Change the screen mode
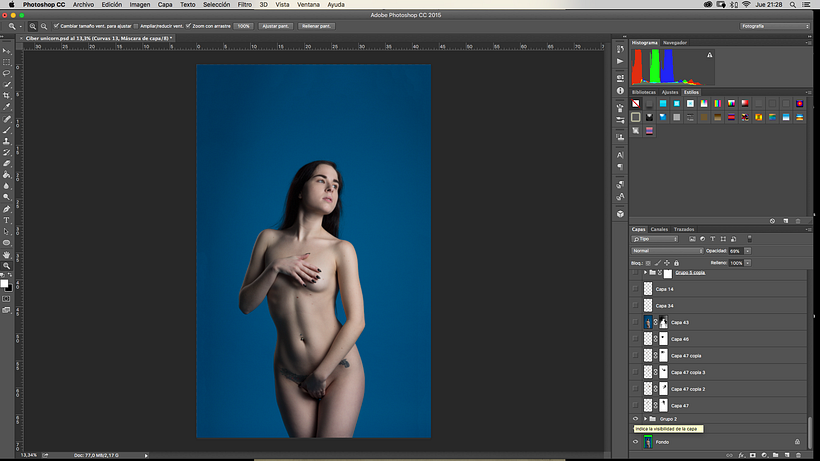The width and height of the screenshot is (820, 461). (6, 310)
